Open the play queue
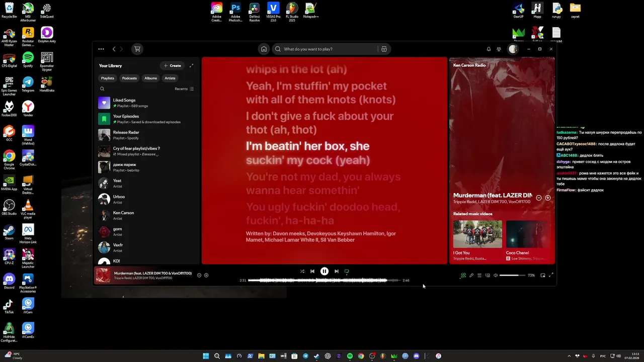The width and height of the screenshot is (644, 362). [x=479, y=276]
